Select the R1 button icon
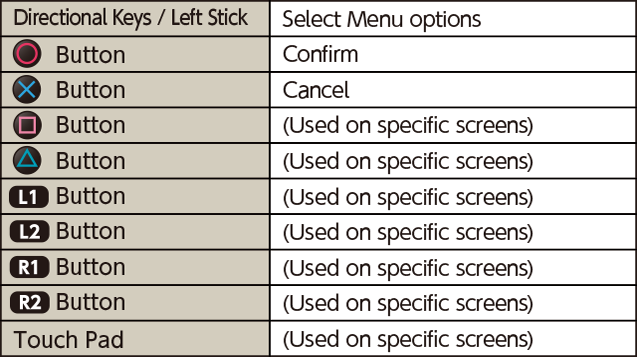Screen dimensions: 639x360 coord(29,267)
